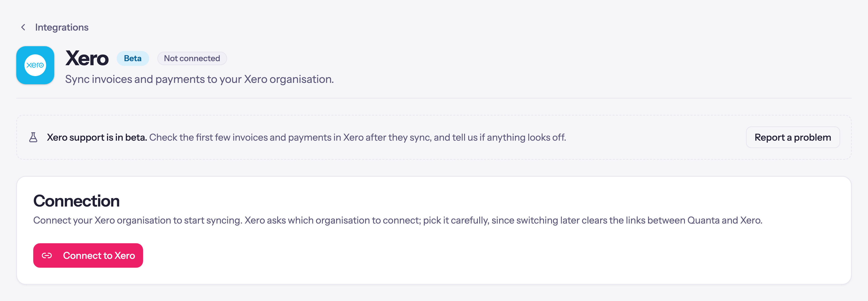Click the dashed-border beta notice banner

434,137
